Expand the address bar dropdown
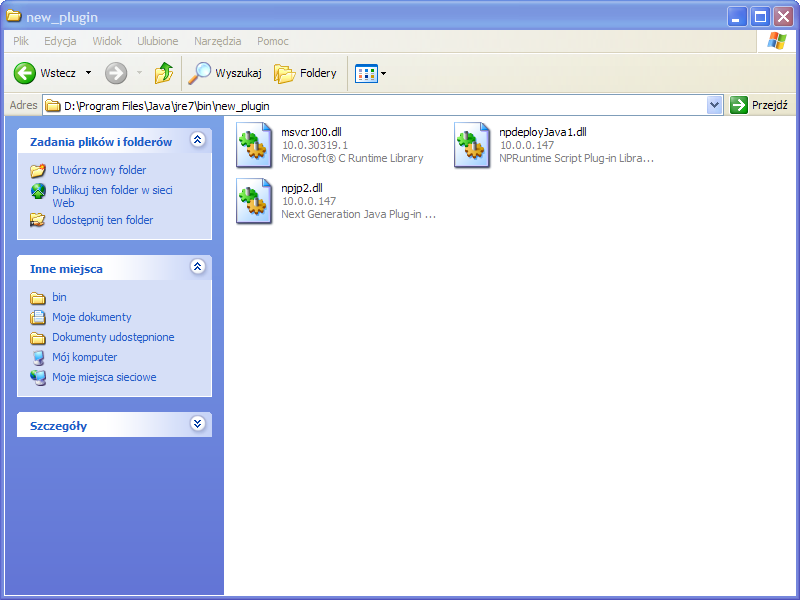Viewport: 800px width, 600px height. (714, 106)
